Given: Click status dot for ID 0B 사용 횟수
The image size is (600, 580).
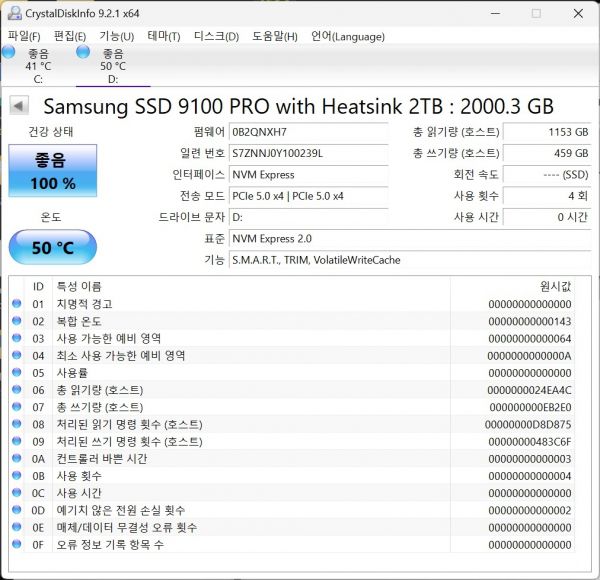Looking at the screenshot, I should pyautogui.click(x=16, y=476).
